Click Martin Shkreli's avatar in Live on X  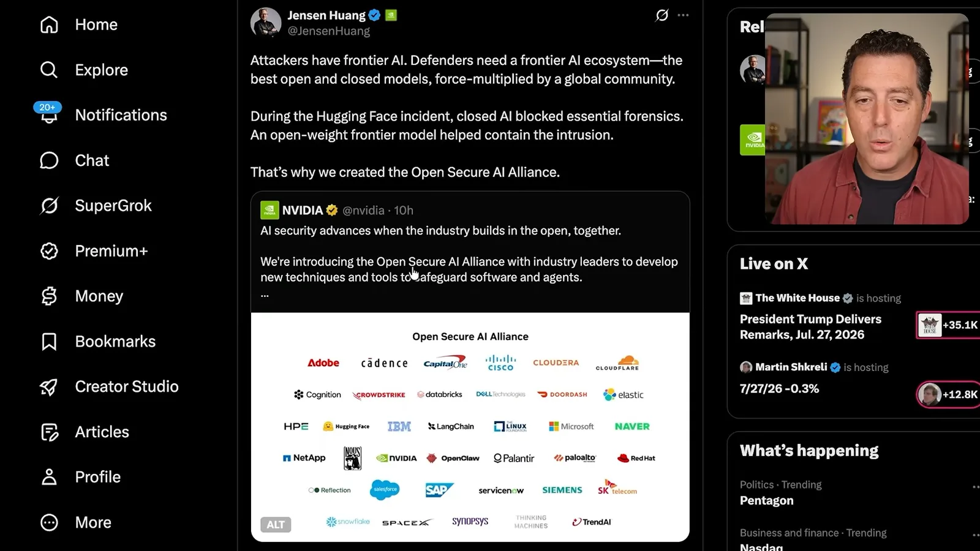tap(746, 367)
